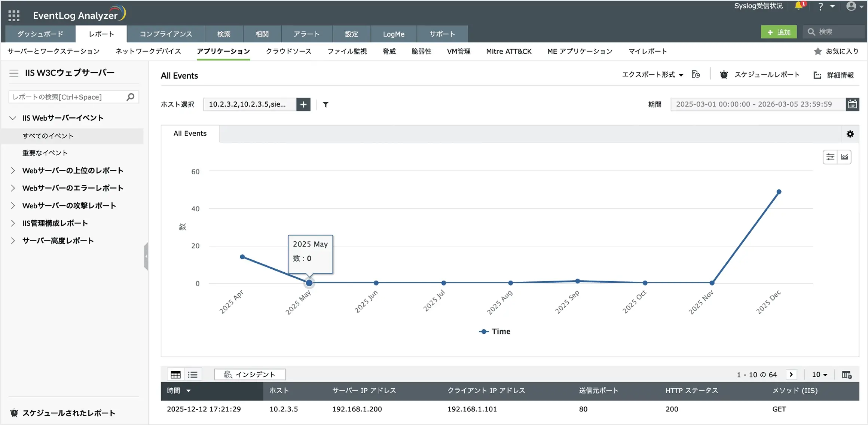868x425 pixels.
Task: Go to next results page arrow
Action: (x=791, y=374)
